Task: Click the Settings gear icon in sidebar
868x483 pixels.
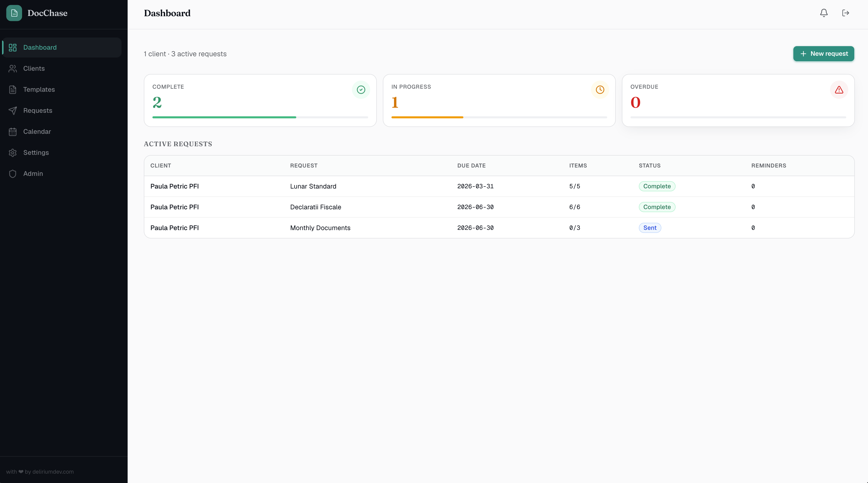Action: tap(13, 153)
